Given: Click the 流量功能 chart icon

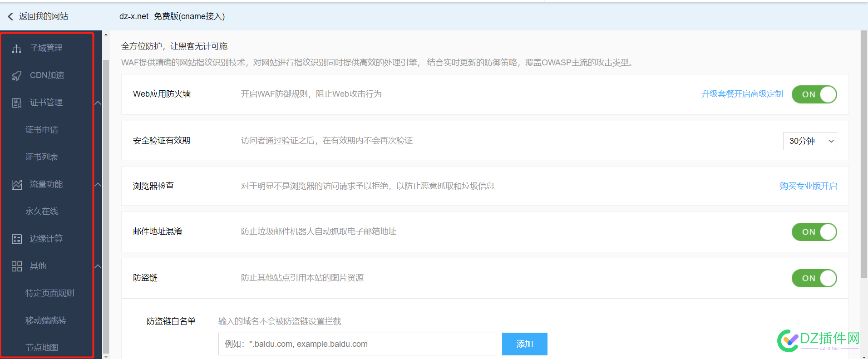Looking at the screenshot, I should (17, 185).
